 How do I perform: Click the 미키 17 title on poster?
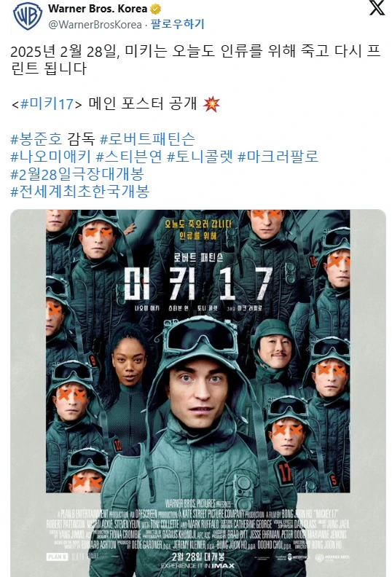(x=198, y=283)
